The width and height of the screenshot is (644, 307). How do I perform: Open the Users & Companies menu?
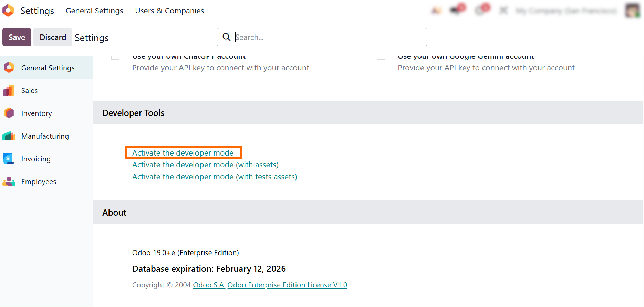click(x=169, y=11)
